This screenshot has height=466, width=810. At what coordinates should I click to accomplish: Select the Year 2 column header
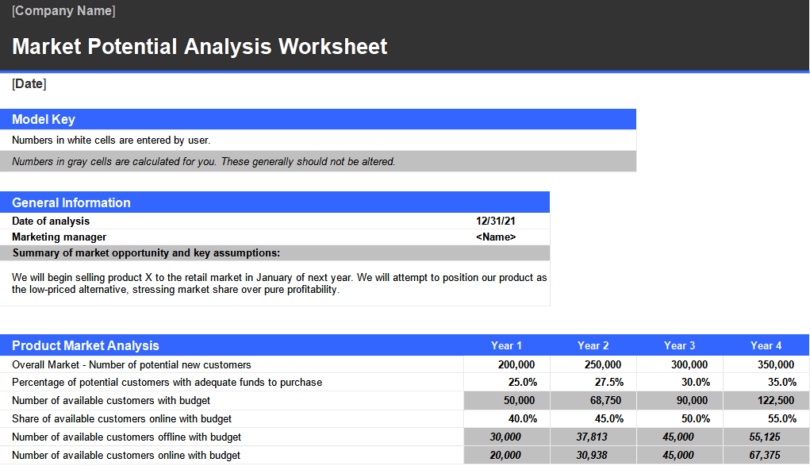(593, 346)
